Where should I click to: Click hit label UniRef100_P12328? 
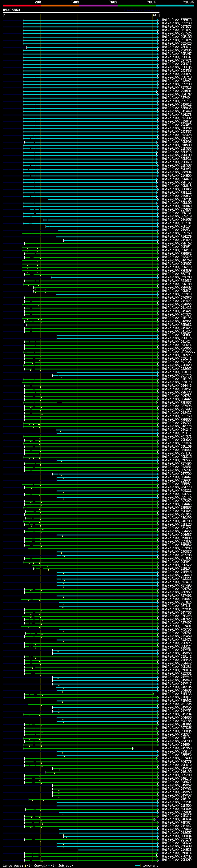(x=176, y=135)
